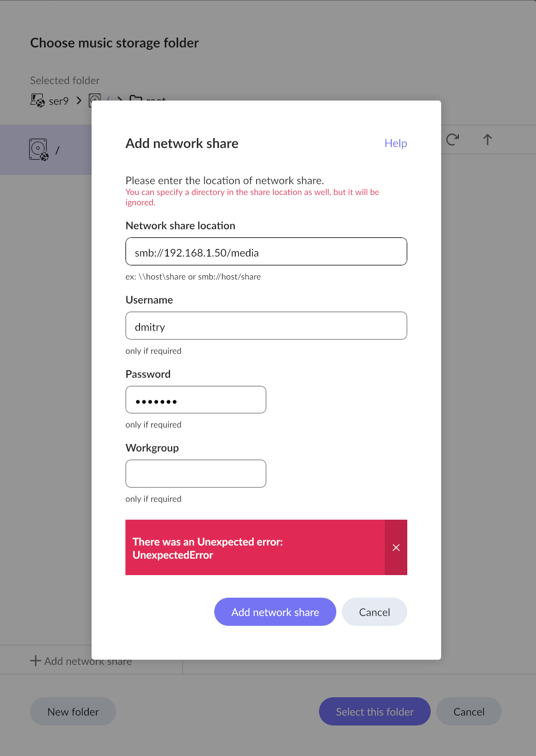Open the Help link in dialog
Screen dimensions: 536x756
click(396, 143)
